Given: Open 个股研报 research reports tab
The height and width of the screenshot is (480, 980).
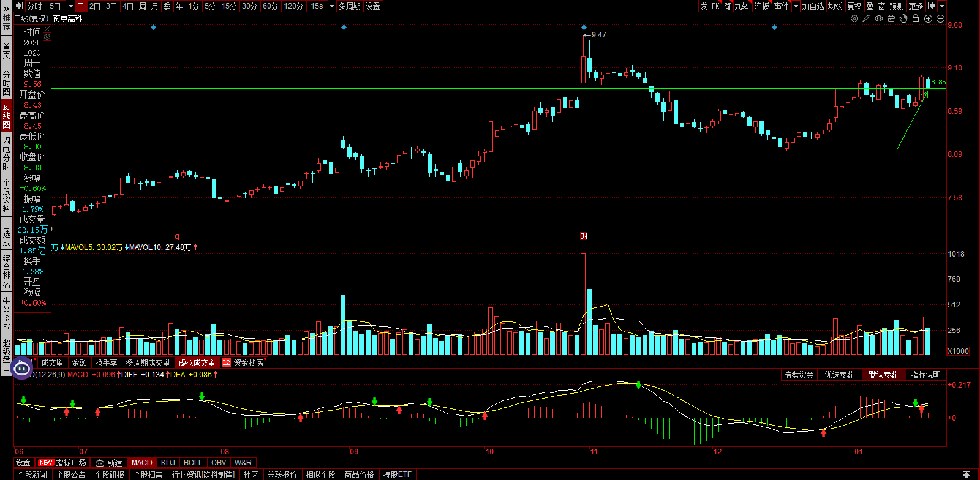Looking at the screenshot, I should (110, 474).
